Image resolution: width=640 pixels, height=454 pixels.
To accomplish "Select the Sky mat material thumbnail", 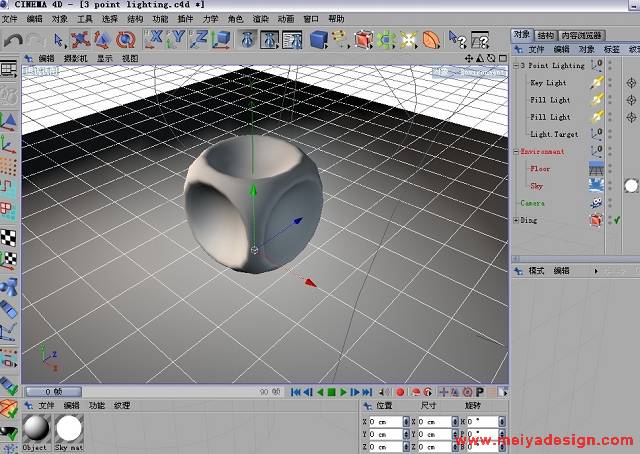I will click(69, 428).
